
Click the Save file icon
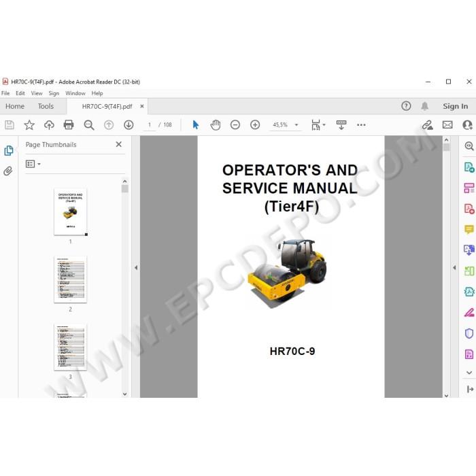tap(9, 124)
